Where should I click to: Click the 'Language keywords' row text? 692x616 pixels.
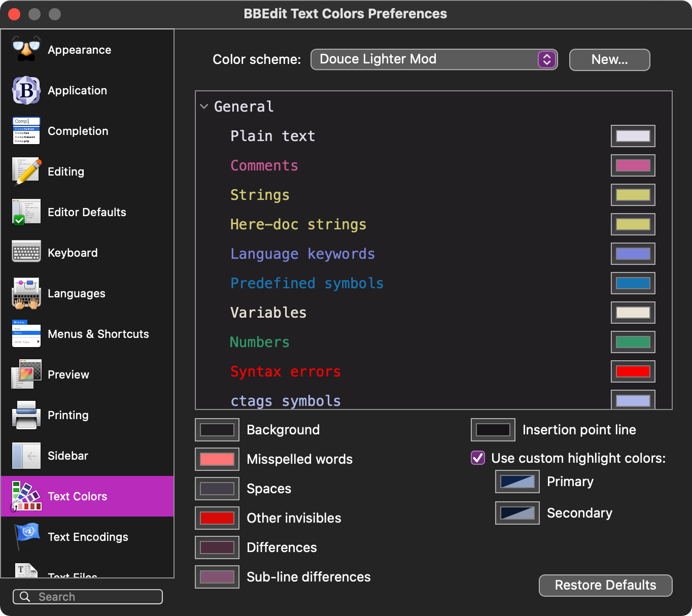(x=302, y=254)
